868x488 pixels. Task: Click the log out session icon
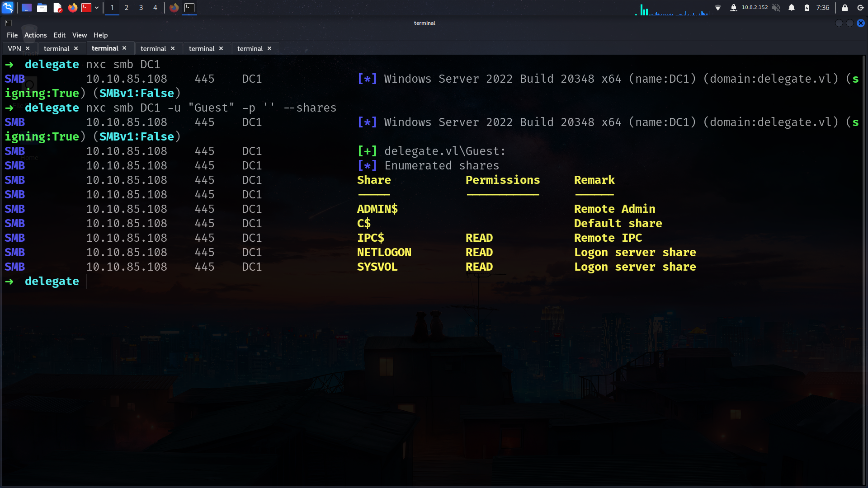tap(860, 8)
